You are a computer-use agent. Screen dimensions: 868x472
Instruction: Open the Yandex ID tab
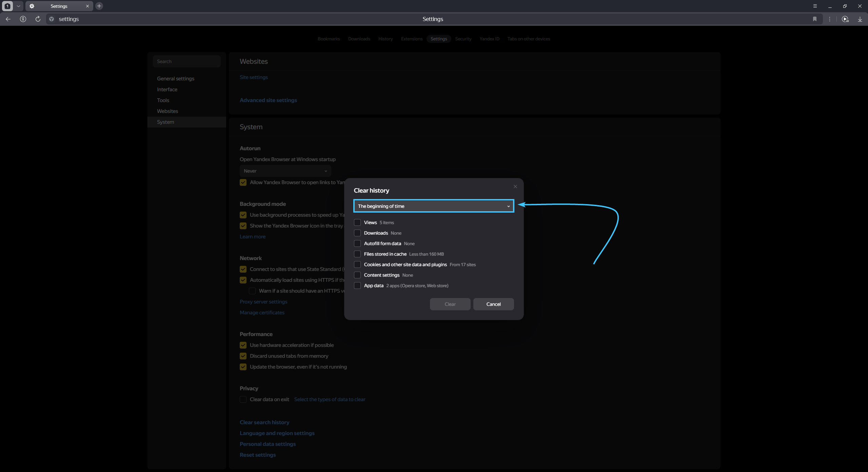pos(489,39)
